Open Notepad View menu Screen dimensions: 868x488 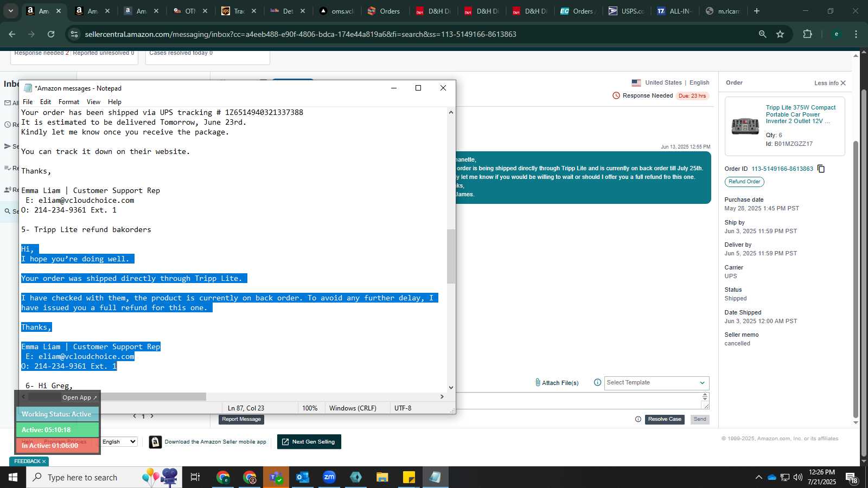[94, 102]
